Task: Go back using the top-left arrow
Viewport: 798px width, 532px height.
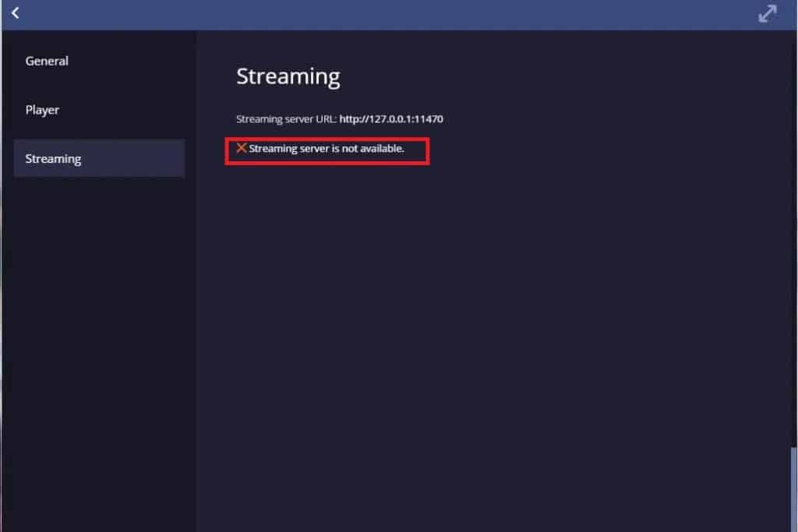Action: click(16, 12)
